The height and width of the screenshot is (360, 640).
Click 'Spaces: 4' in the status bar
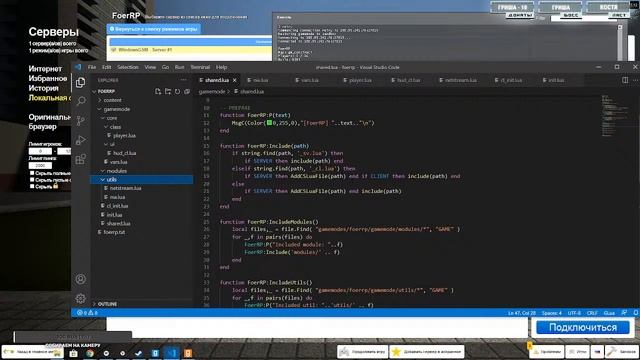click(551, 313)
